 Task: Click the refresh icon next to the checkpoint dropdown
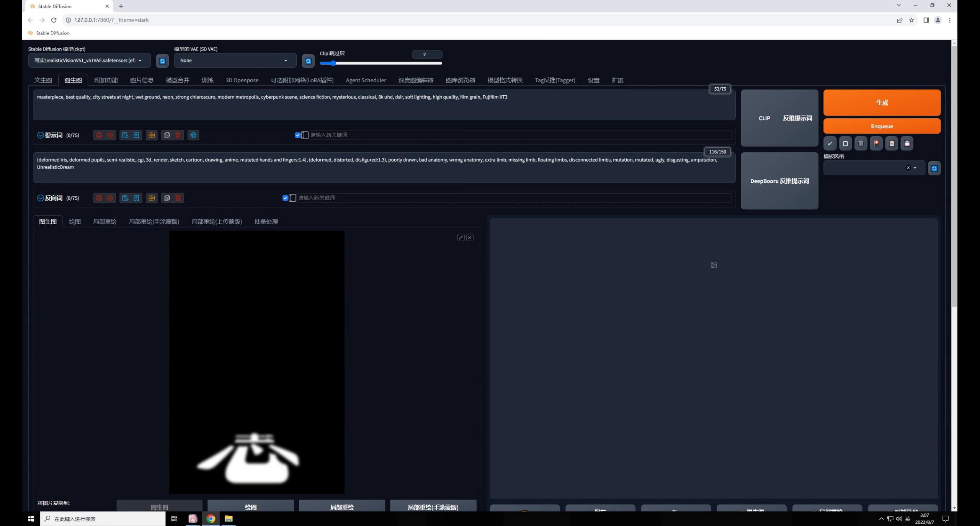(x=162, y=61)
